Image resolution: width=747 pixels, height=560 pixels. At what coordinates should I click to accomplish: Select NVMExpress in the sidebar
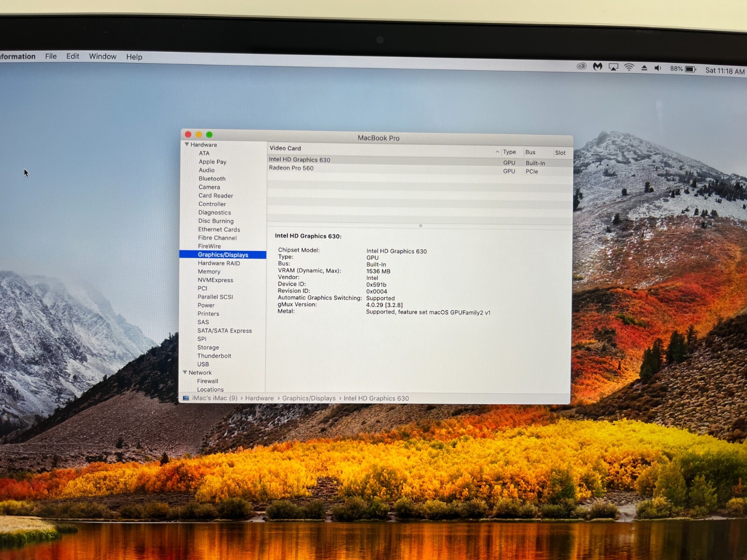pos(215,280)
